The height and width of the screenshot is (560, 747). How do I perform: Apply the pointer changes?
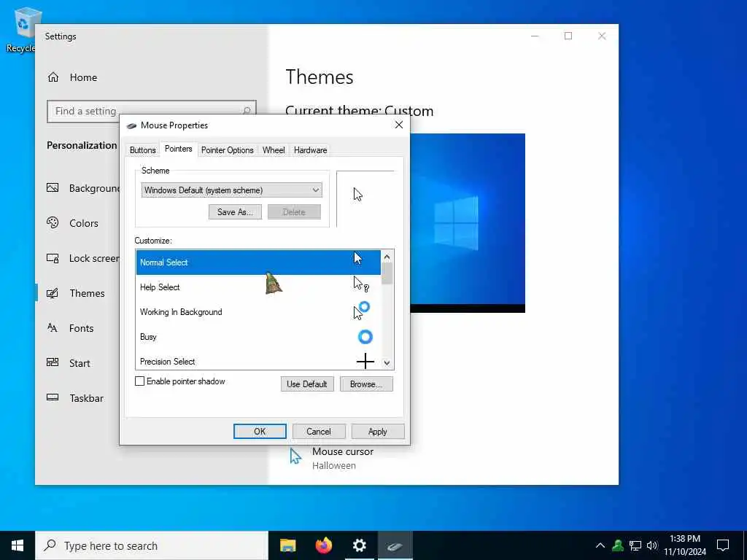point(377,432)
